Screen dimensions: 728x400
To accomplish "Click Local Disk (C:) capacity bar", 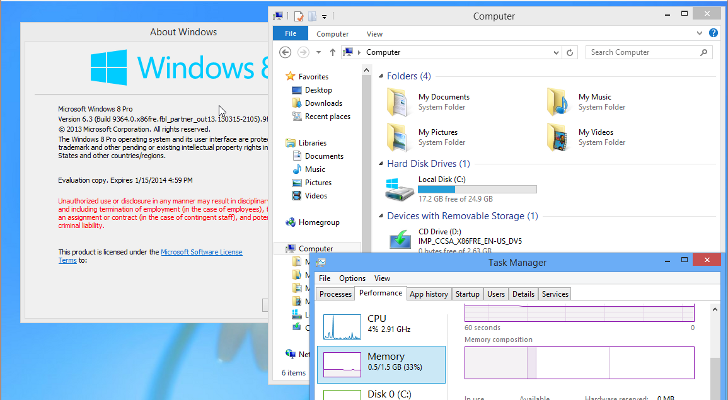I will coord(477,189).
